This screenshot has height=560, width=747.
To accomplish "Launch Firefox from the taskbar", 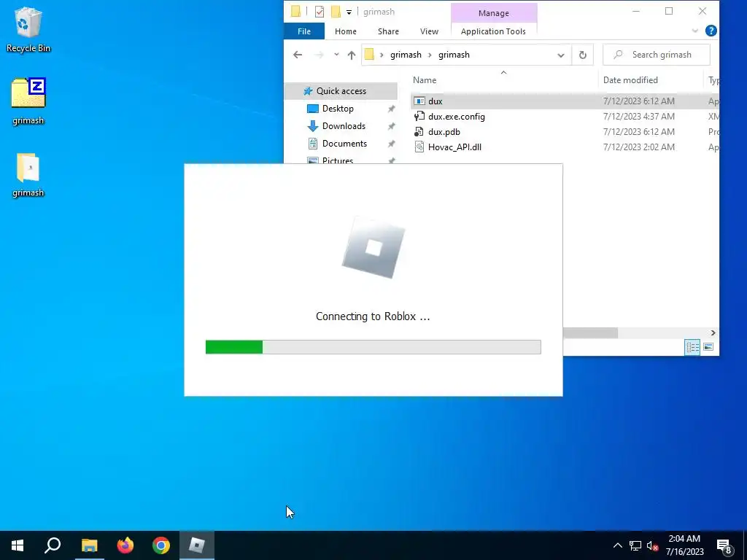I will 125,545.
